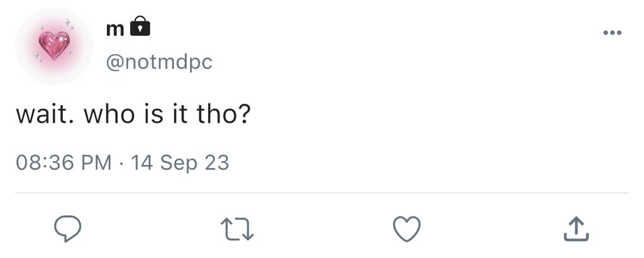Screen dimensions: 644x258
Task: Click the word "who" in the tweet
Action: (x=109, y=115)
